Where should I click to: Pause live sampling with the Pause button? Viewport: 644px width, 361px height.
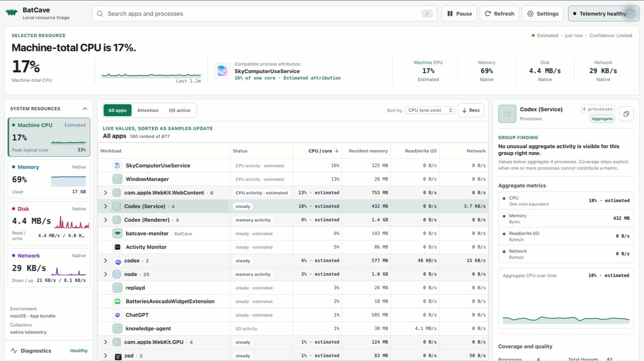[x=459, y=14]
